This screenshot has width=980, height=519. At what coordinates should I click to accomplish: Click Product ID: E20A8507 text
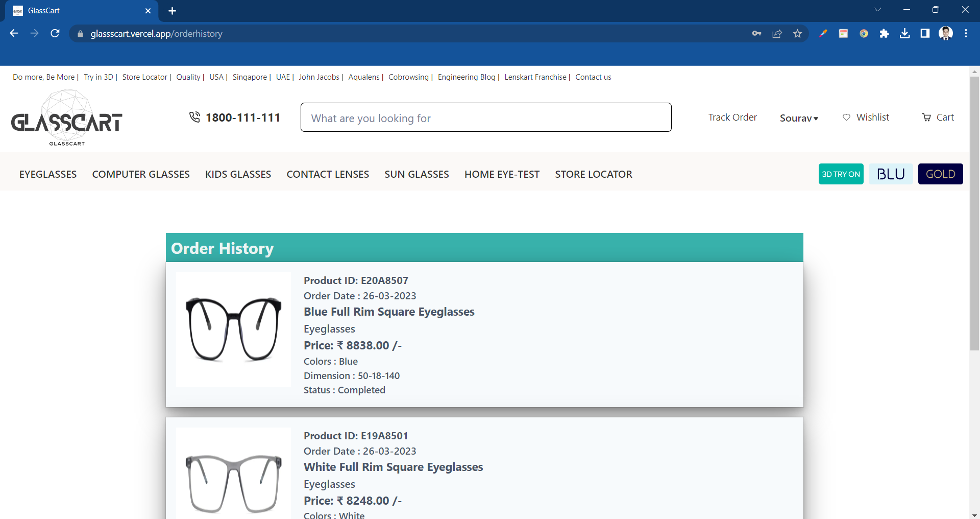[356, 280]
